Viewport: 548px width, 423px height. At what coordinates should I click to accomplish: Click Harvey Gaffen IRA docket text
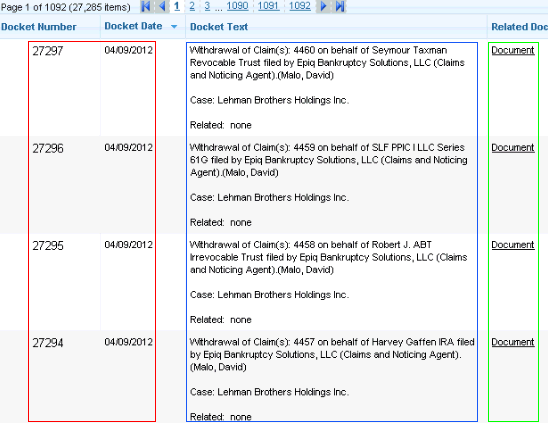(x=332, y=354)
